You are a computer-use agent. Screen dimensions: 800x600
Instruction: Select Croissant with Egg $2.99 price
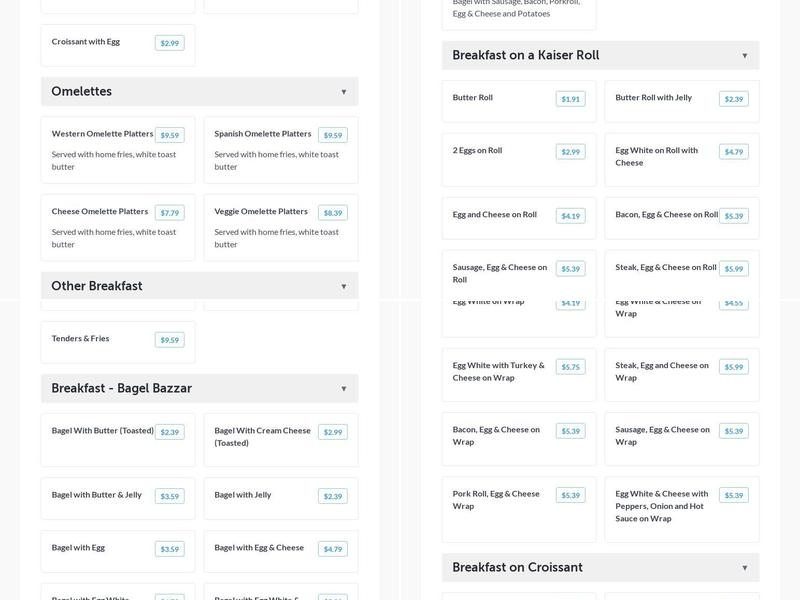pyautogui.click(x=169, y=43)
